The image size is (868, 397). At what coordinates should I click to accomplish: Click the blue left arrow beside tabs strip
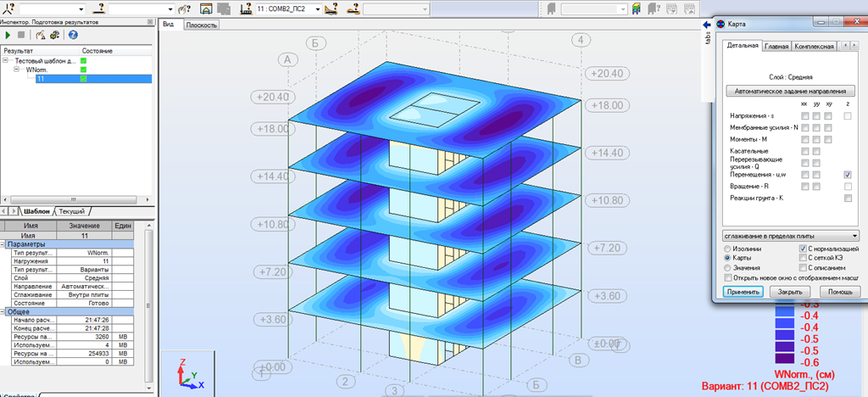coord(706,25)
